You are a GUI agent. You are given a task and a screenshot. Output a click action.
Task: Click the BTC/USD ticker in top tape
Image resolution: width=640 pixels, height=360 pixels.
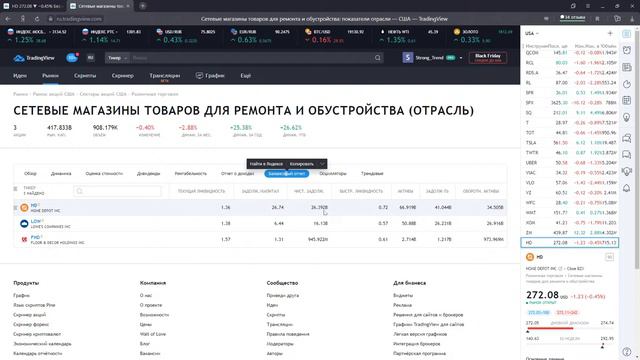pos(335,36)
